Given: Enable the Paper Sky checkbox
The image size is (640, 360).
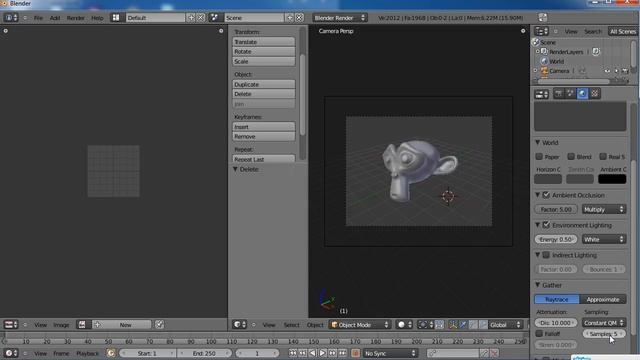Looking at the screenshot, I should pyautogui.click(x=539, y=157).
